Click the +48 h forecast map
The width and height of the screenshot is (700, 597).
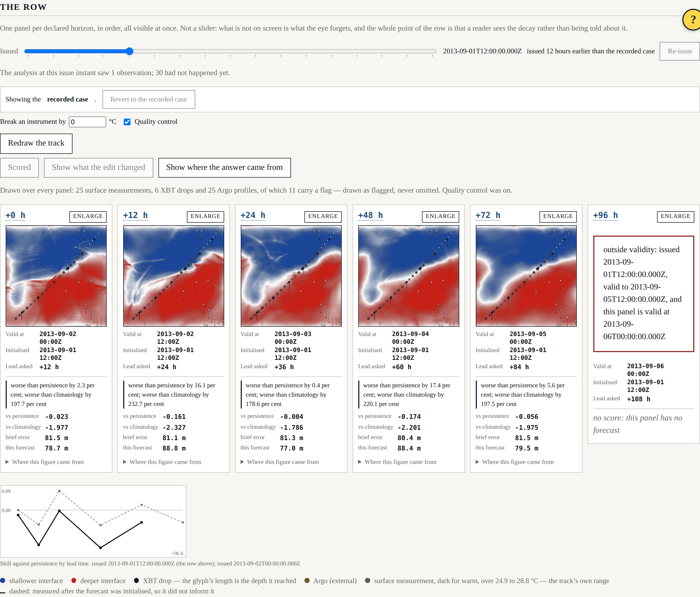(409, 276)
